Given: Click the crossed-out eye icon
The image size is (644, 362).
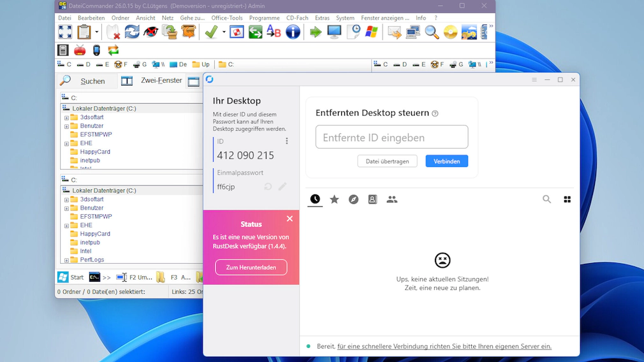Looking at the screenshot, I should [x=150, y=32].
